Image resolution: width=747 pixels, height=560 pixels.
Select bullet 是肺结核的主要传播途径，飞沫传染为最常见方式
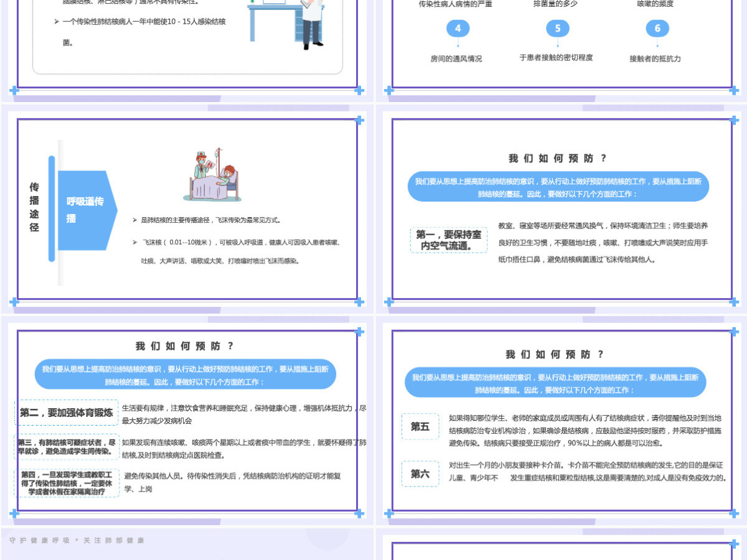207,220
